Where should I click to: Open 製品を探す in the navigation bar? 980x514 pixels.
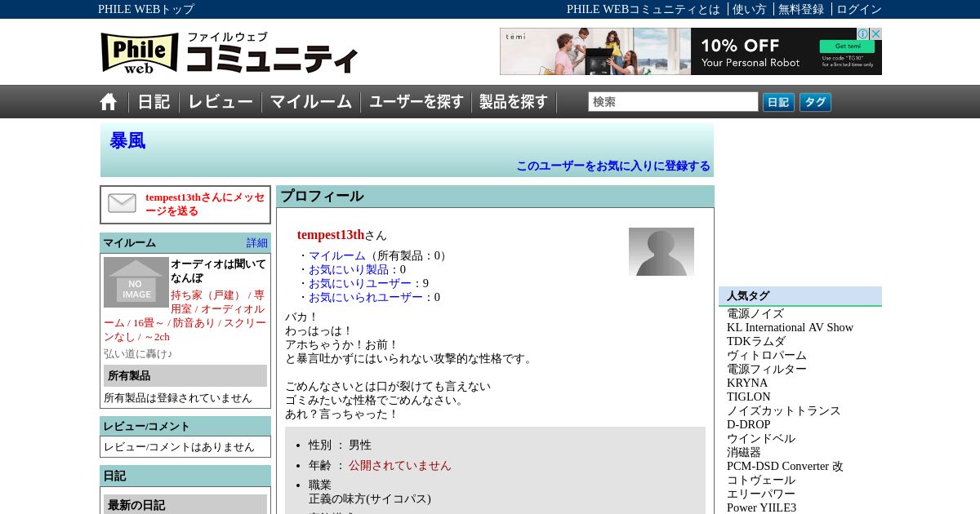coord(514,102)
